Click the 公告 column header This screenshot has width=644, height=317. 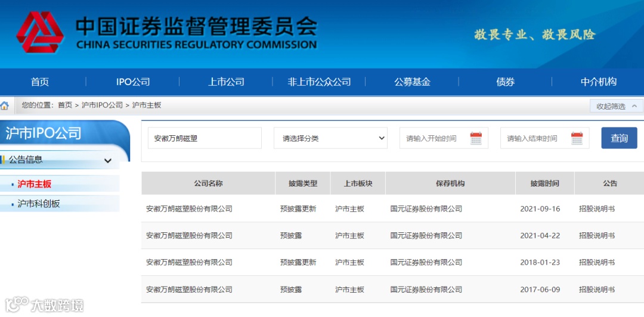(610, 184)
